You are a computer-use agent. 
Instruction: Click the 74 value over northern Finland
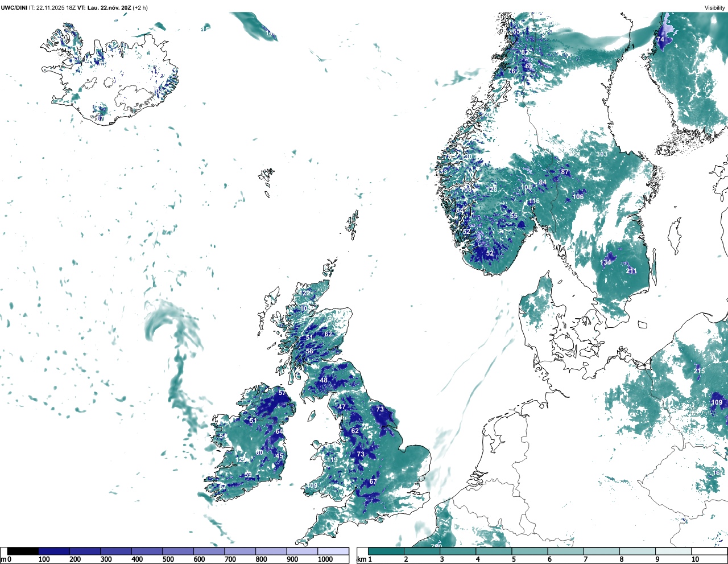point(660,39)
